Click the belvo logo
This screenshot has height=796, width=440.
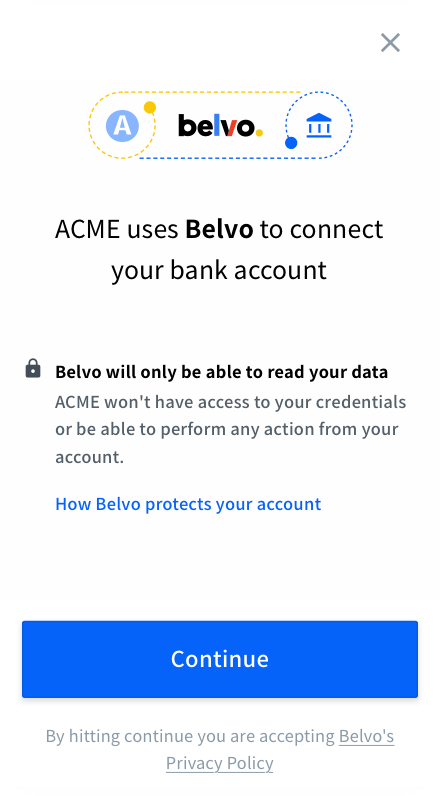pyautogui.click(x=220, y=125)
